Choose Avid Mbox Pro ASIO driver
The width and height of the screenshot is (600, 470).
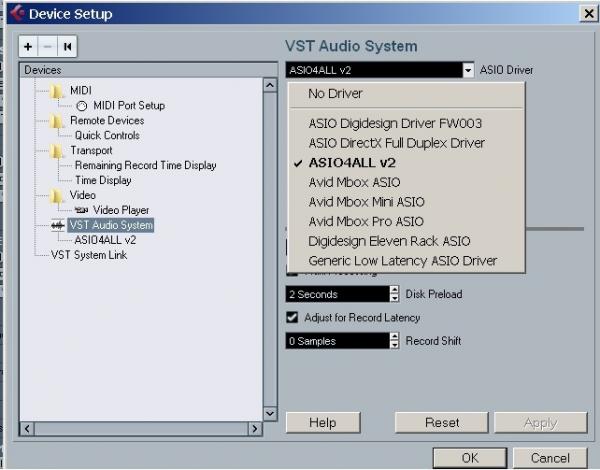[x=406, y=222]
